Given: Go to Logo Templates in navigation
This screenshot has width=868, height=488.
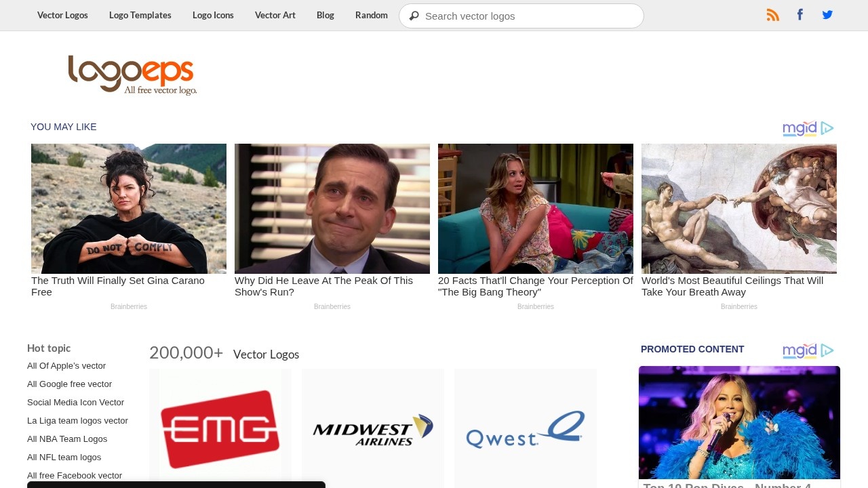Looking at the screenshot, I should coord(140,15).
